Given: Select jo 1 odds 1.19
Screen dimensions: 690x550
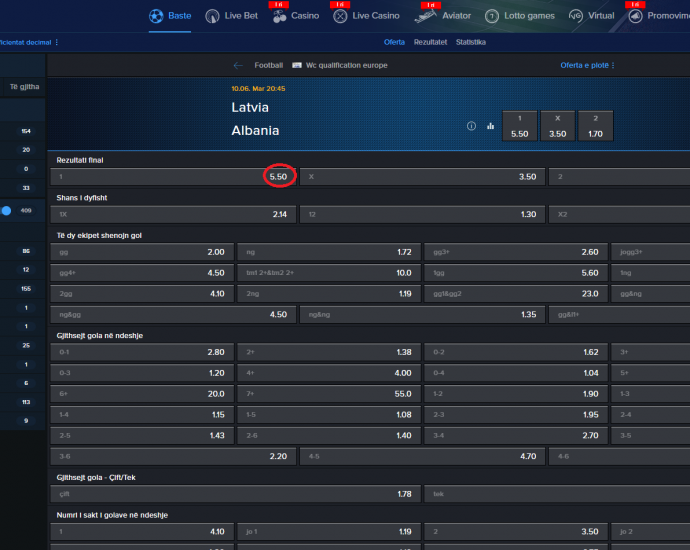Looking at the screenshot, I should click(329, 532).
